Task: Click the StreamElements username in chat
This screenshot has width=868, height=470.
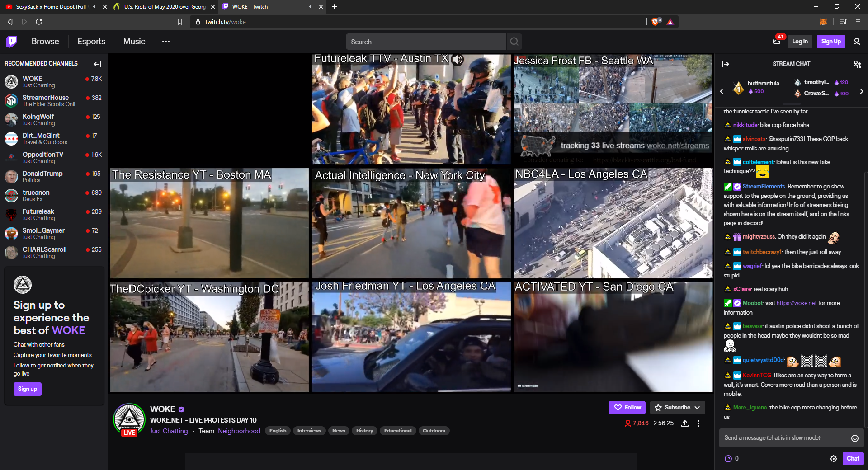Action: 764,187
